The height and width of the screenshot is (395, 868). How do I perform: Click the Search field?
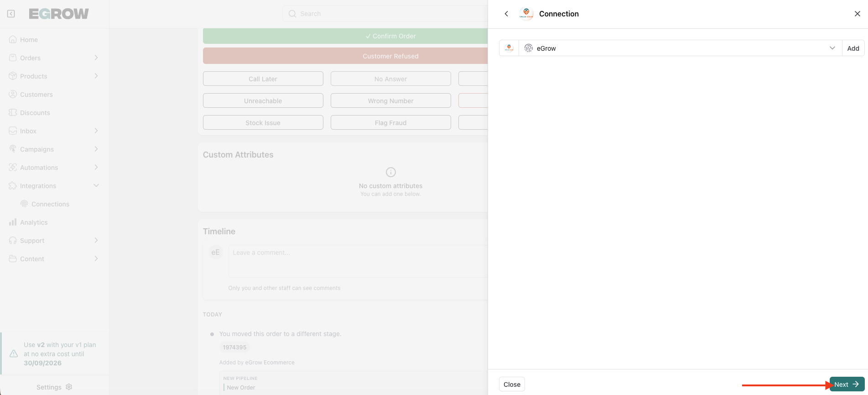point(385,14)
